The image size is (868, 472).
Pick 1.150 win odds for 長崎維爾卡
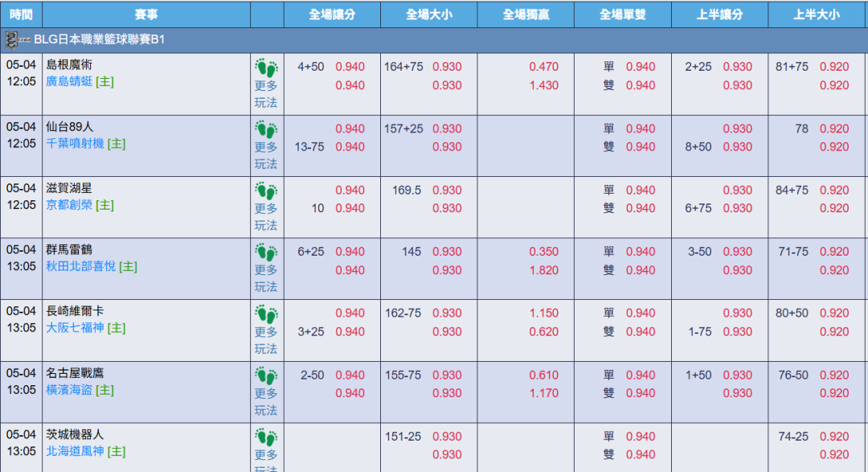tap(544, 314)
